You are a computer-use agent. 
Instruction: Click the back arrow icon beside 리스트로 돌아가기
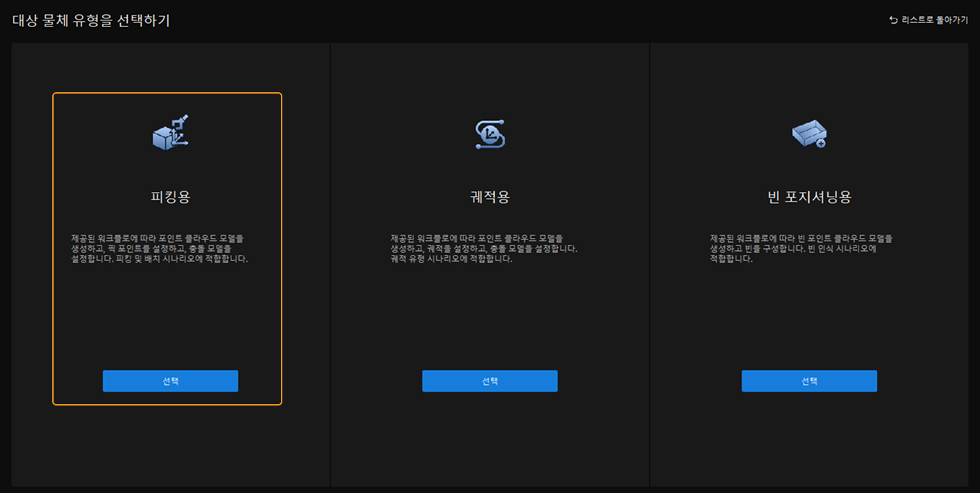(x=893, y=20)
